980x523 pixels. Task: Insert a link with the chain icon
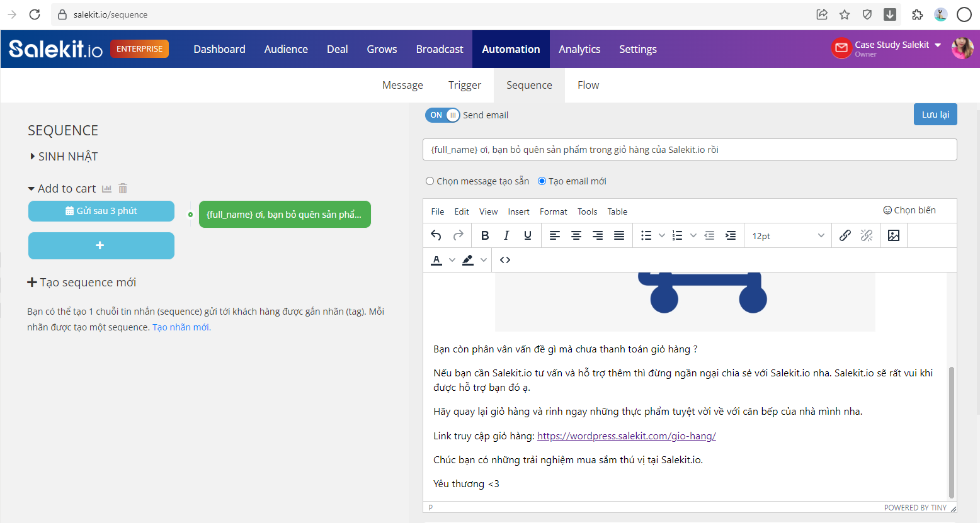click(845, 235)
